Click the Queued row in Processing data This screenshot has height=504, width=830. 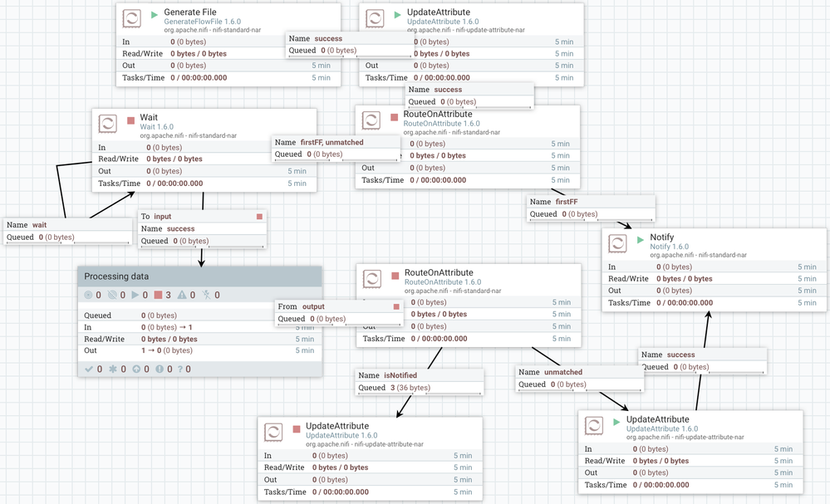coord(200,316)
